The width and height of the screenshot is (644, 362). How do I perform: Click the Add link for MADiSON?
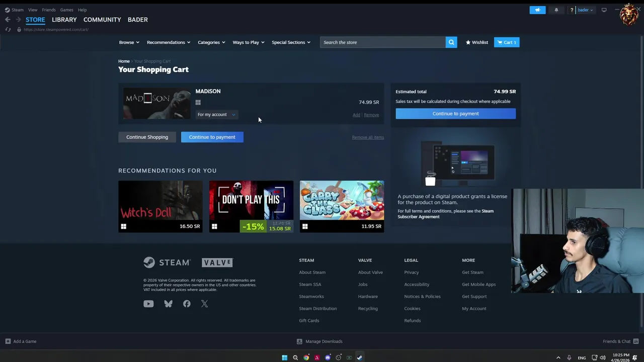(x=356, y=115)
